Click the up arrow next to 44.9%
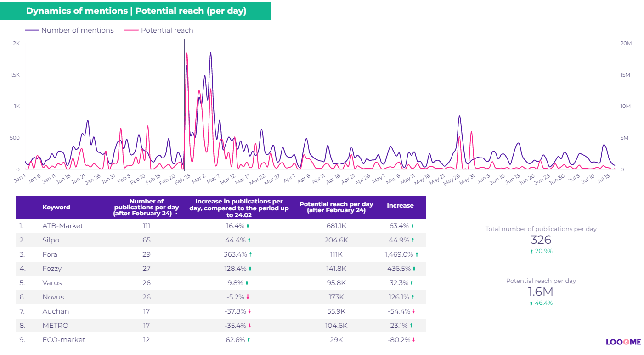 point(412,240)
